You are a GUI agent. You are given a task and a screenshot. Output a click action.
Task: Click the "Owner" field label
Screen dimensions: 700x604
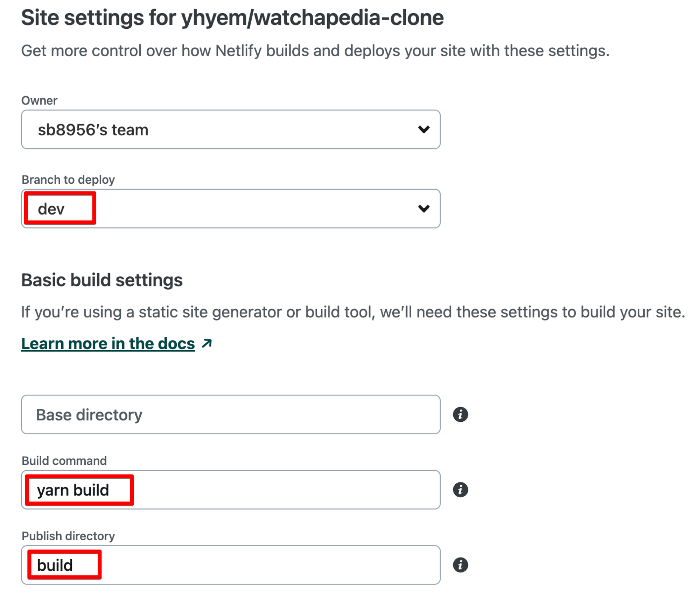(x=39, y=100)
